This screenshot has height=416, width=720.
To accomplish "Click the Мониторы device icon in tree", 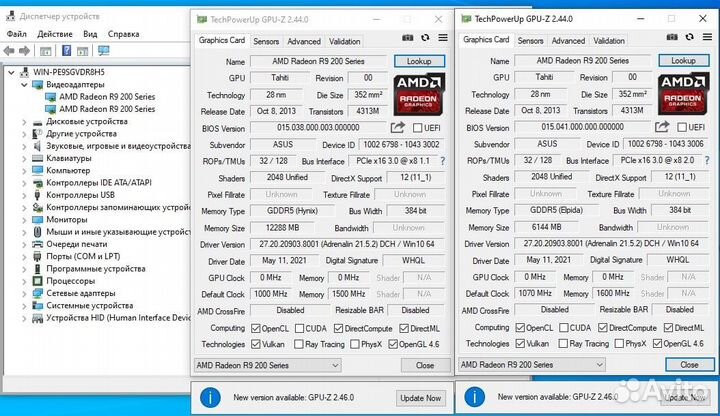I will [x=37, y=219].
